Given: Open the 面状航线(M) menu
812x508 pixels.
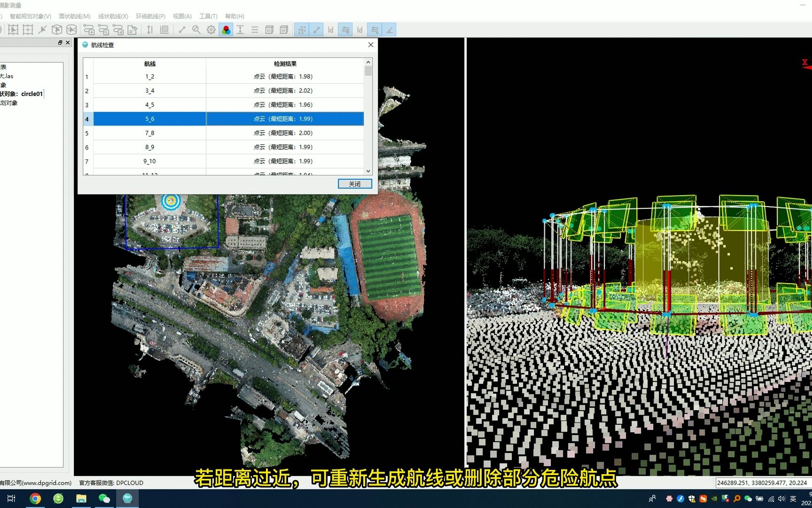Looking at the screenshot, I should coord(75,16).
